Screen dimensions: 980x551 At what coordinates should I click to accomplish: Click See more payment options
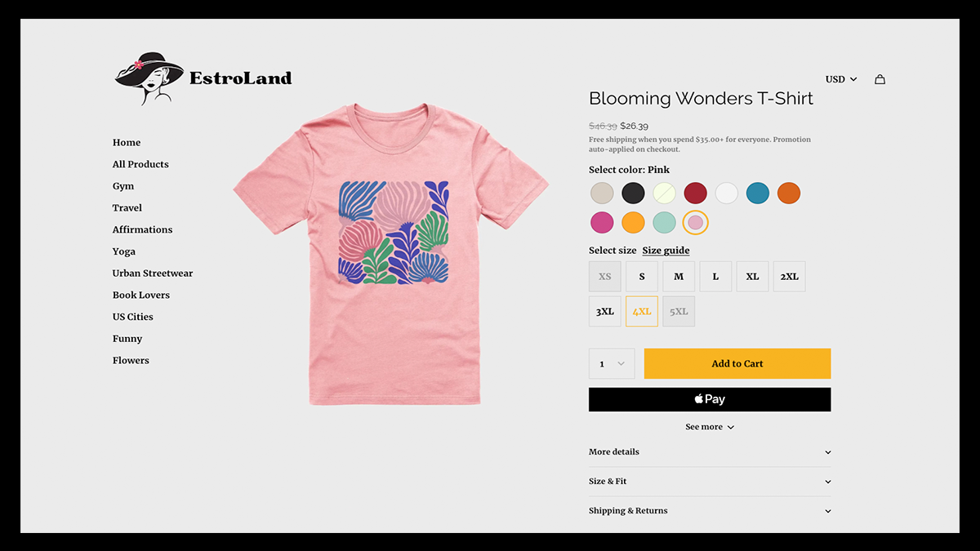pos(709,427)
